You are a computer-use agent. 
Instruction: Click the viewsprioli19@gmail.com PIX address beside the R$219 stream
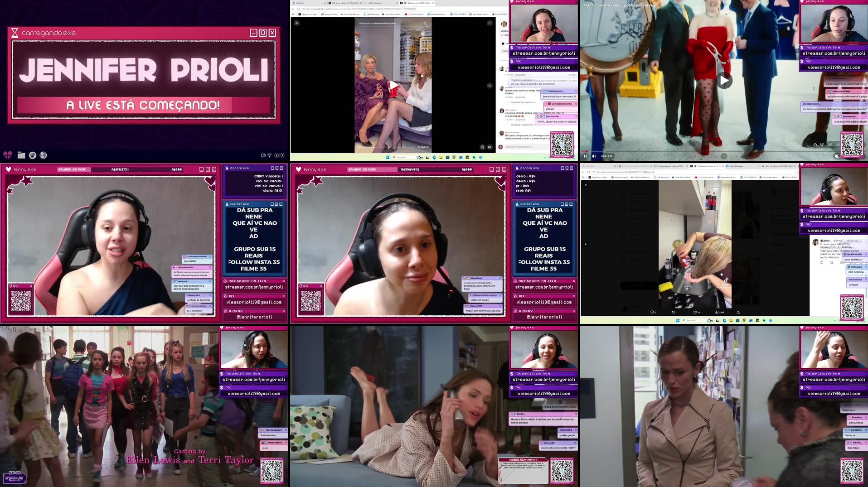coord(254,302)
